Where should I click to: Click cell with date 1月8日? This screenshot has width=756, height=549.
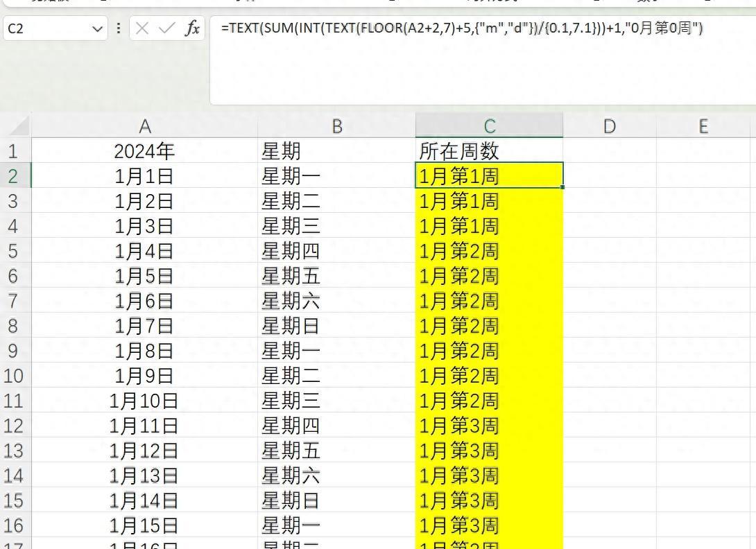145,351
